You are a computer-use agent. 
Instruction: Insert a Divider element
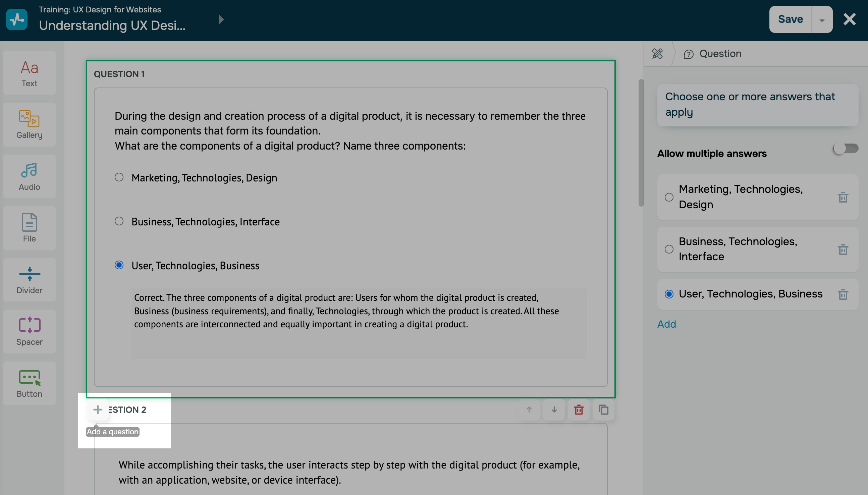pyautogui.click(x=30, y=280)
